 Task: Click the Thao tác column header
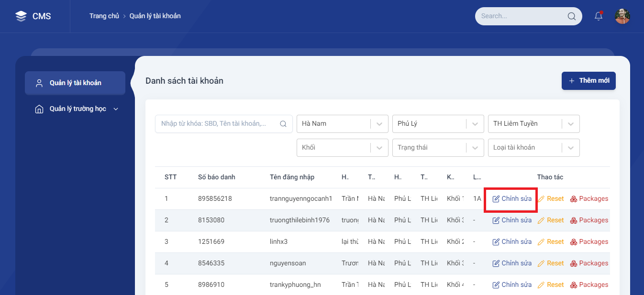click(x=550, y=177)
